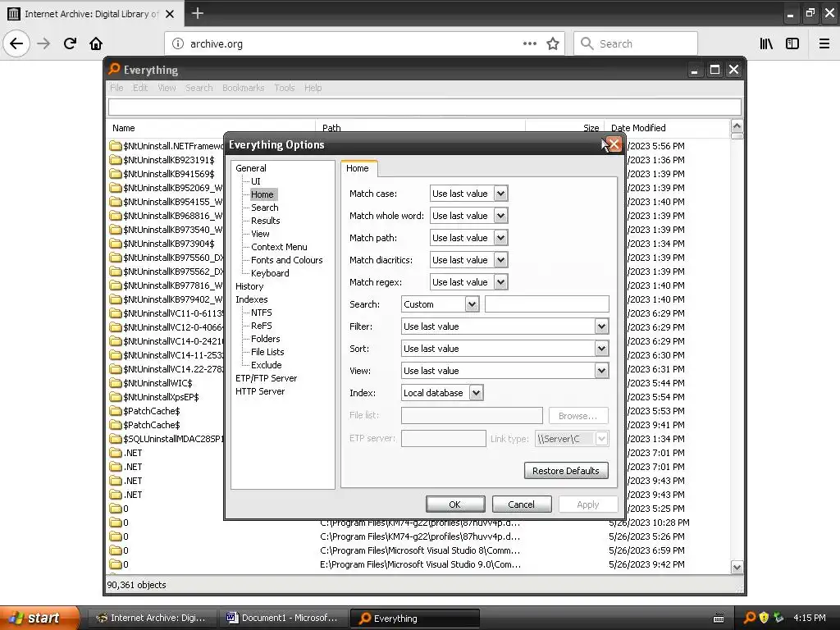Click the Name column header
The image size is (840, 630).
pos(211,128)
